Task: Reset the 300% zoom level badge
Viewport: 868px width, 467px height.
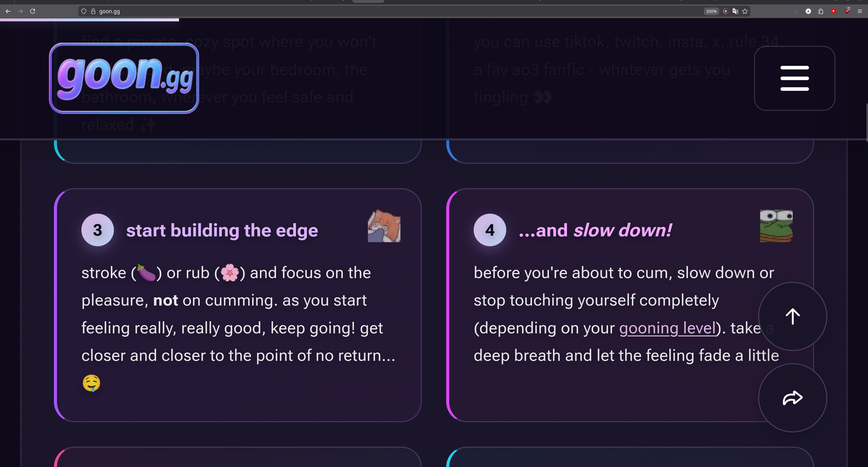Action: coord(711,11)
